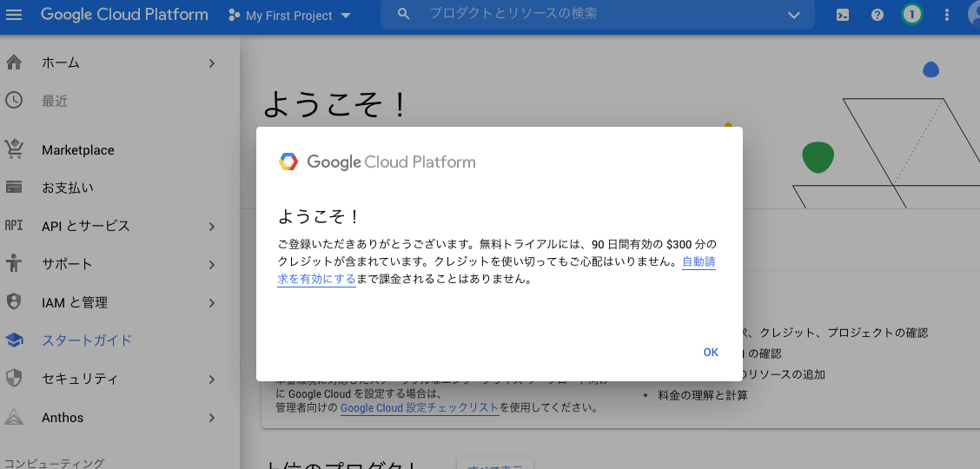Click the ようこそ！ page heading

point(335,103)
